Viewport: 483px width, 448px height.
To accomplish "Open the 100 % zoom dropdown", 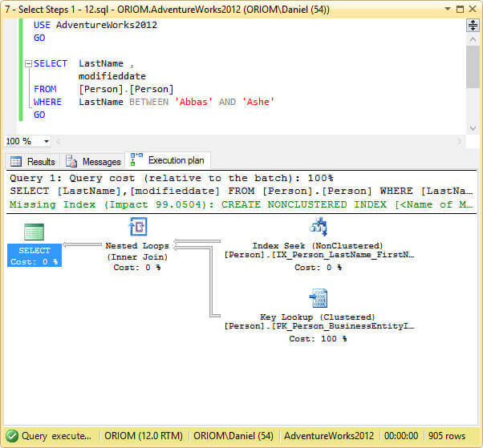I will click(x=46, y=141).
